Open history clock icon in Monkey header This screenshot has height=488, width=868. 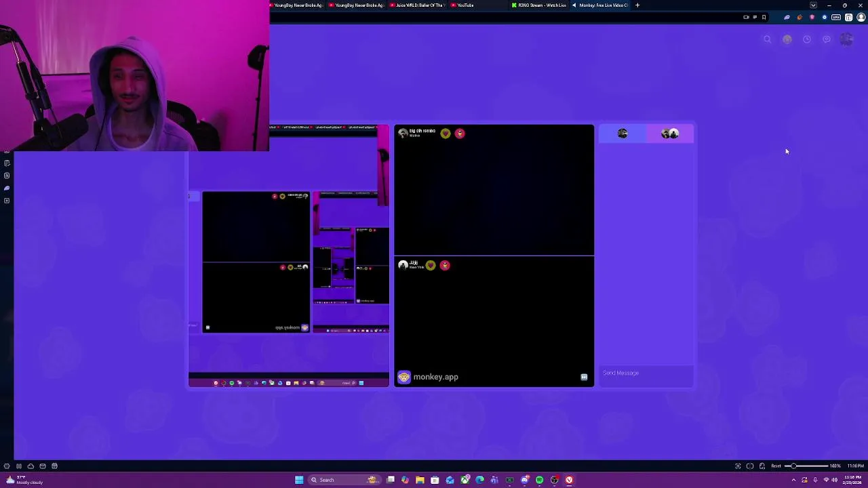(x=807, y=40)
